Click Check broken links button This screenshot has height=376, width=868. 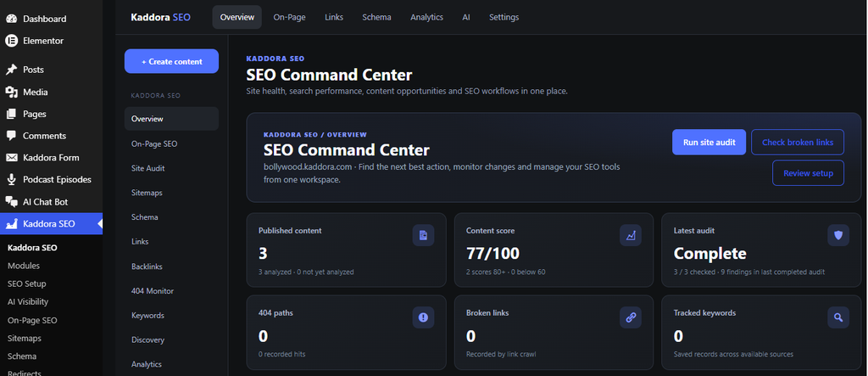click(797, 142)
